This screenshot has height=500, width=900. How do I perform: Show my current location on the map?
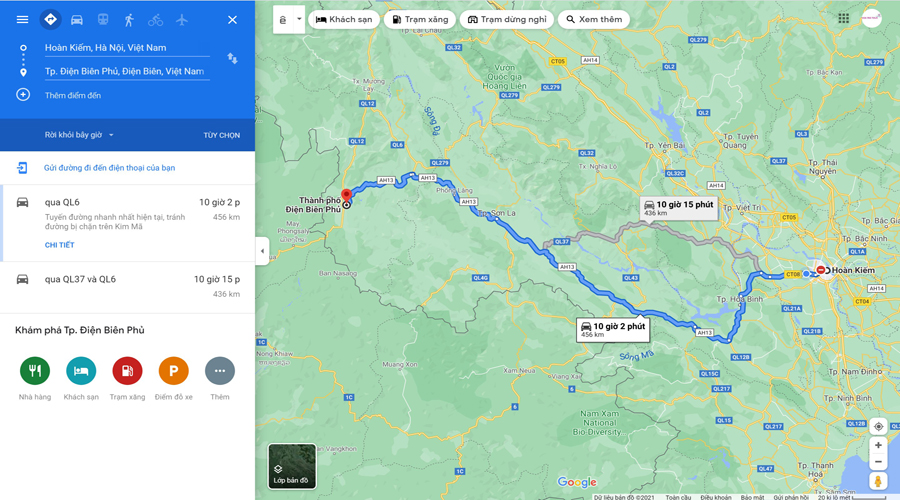(878, 427)
